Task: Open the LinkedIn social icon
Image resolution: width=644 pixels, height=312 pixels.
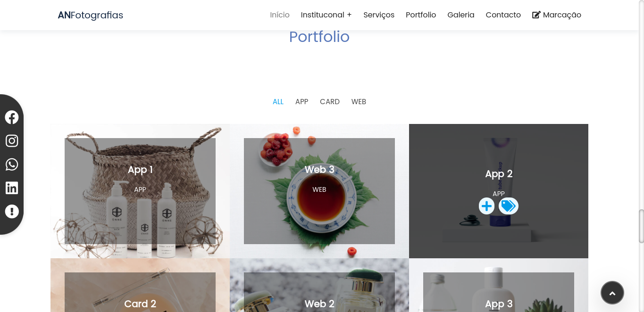Action: [x=12, y=188]
